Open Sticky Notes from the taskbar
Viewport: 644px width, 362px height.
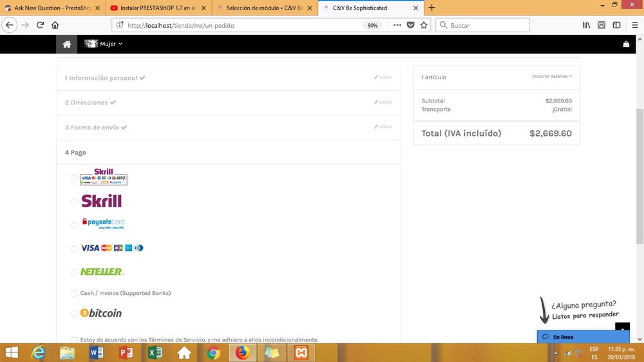[x=272, y=352]
